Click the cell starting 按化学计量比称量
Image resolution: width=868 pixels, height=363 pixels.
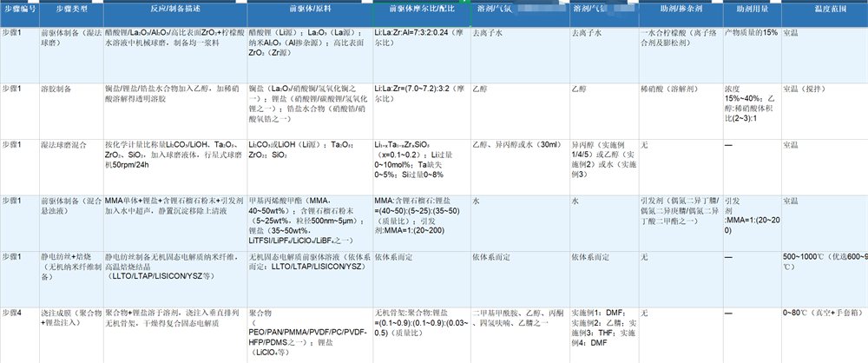tap(175, 167)
